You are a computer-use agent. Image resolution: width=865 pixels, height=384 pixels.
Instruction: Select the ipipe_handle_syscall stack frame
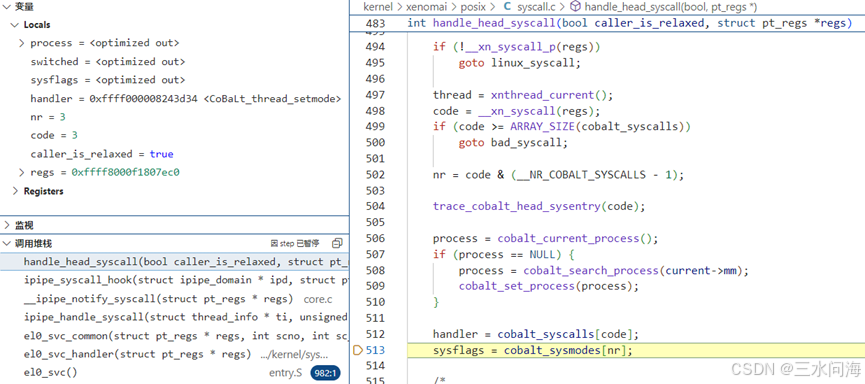[174, 317]
